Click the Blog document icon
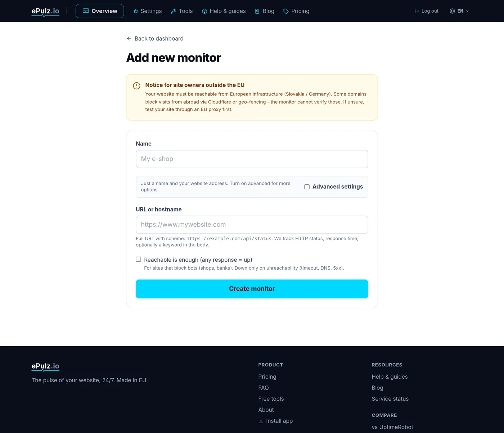The height and width of the screenshot is (433, 504). pyautogui.click(x=257, y=11)
